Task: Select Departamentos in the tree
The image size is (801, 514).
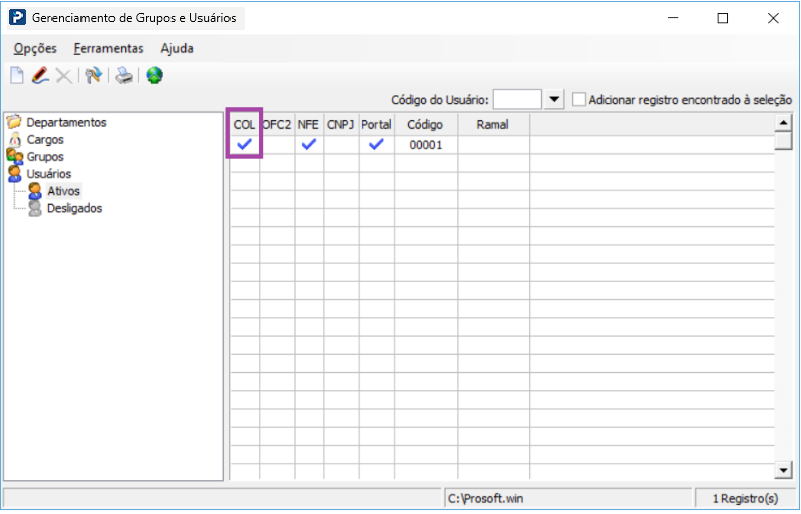Action: [66, 123]
